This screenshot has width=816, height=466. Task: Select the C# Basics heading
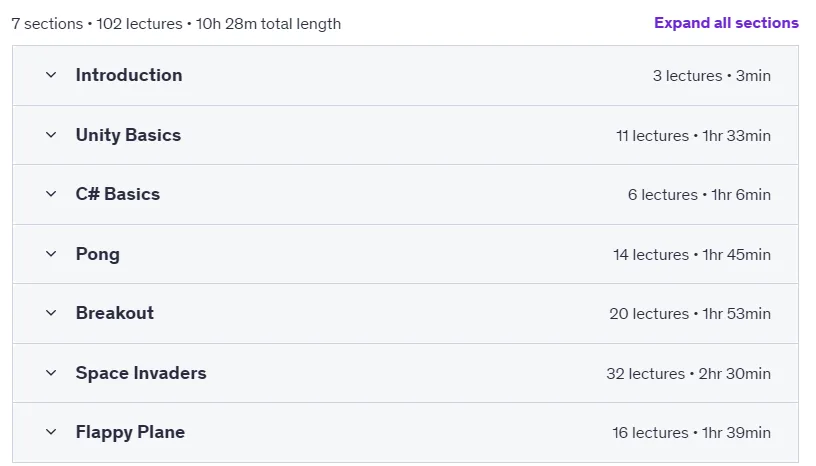[118, 194]
